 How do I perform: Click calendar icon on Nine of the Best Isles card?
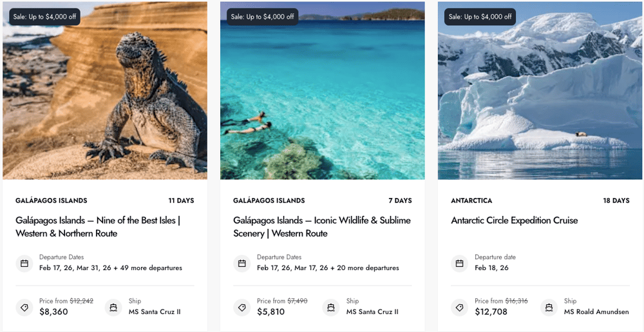(24, 263)
